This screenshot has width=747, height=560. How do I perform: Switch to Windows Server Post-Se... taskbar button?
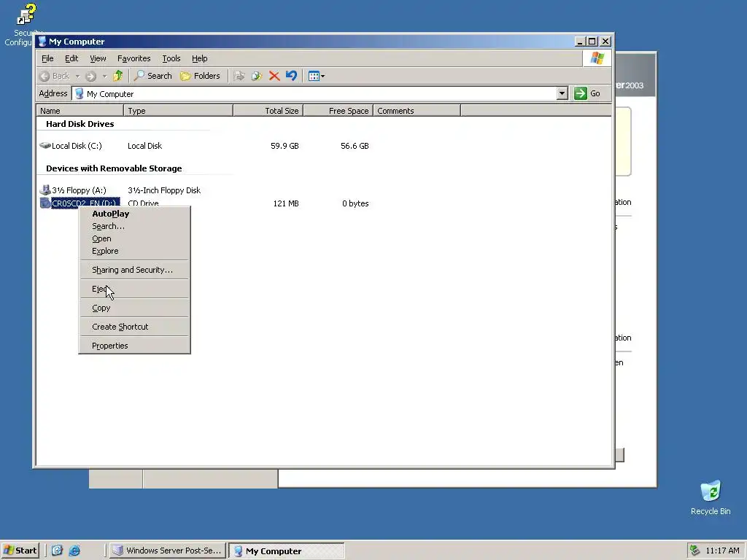click(167, 551)
